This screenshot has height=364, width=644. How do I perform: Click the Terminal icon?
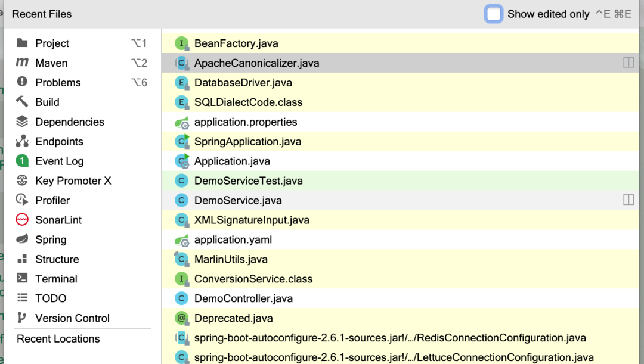pyautogui.click(x=22, y=278)
